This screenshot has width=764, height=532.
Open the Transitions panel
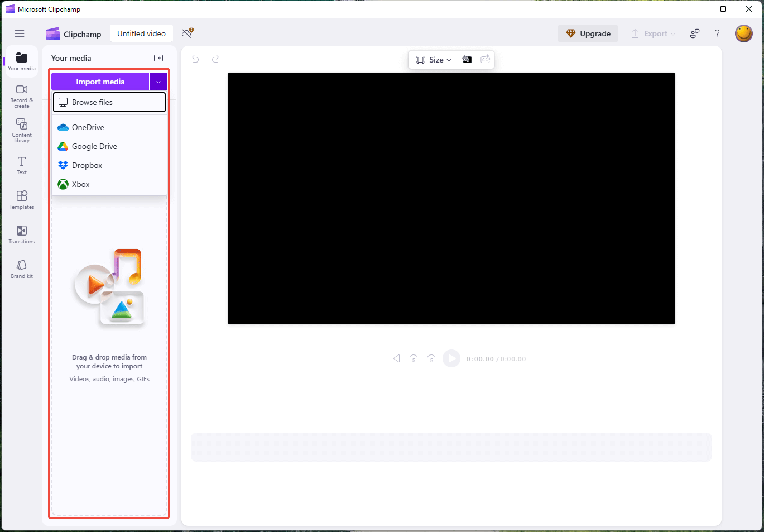21,234
